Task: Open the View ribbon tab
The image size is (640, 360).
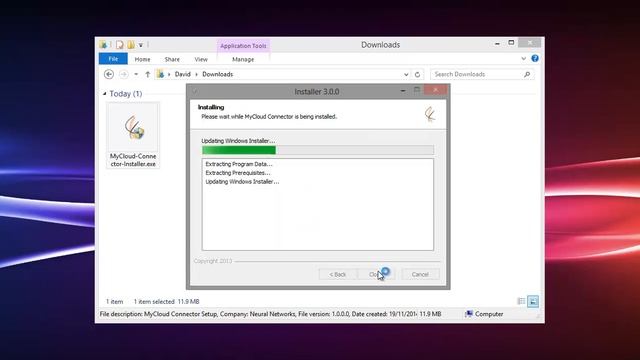Action: click(x=201, y=59)
